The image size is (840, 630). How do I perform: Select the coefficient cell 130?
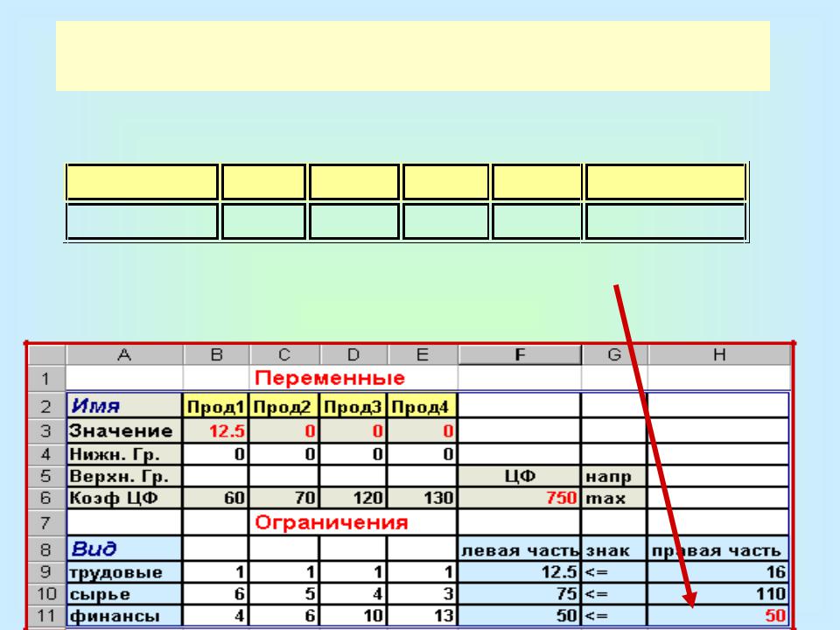click(422, 498)
